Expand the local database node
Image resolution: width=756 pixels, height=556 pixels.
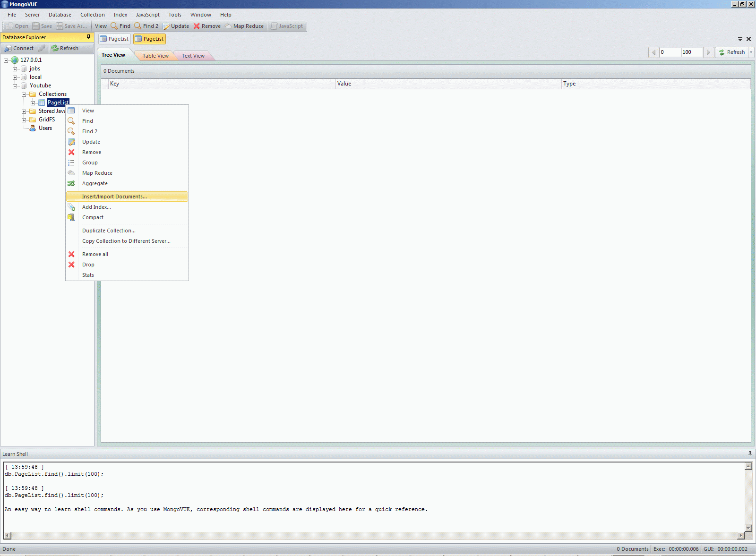15,77
